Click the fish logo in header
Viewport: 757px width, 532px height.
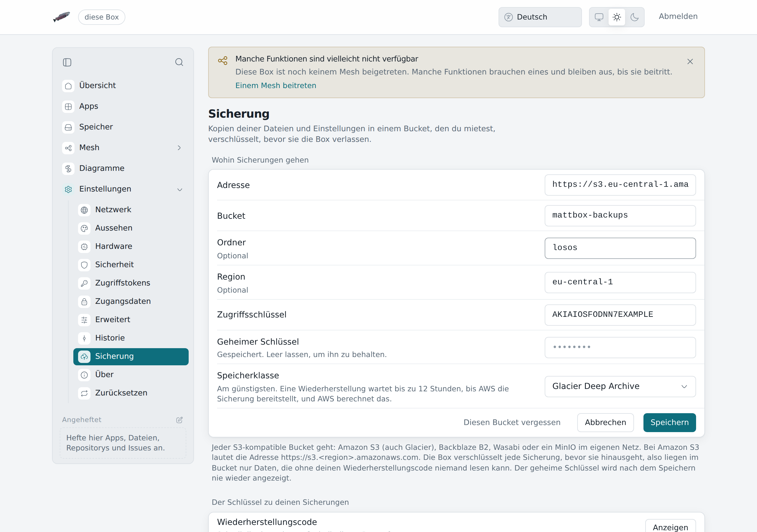(x=62, y=17)
